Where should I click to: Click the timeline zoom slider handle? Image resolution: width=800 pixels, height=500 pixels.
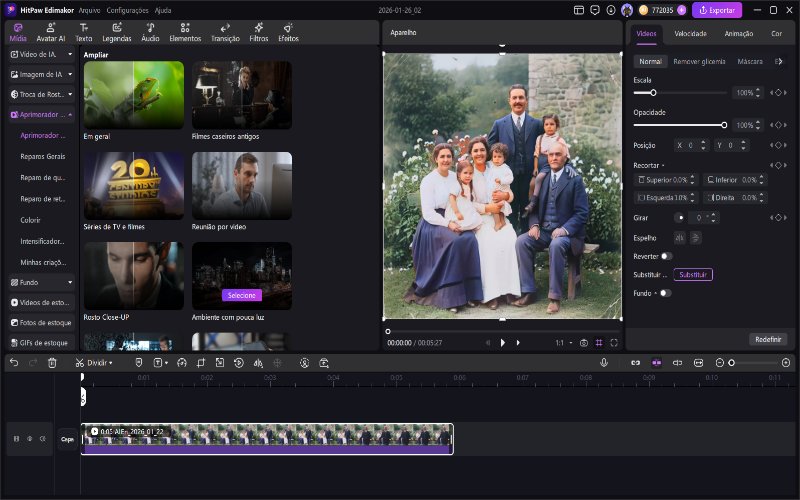(731, 363)
